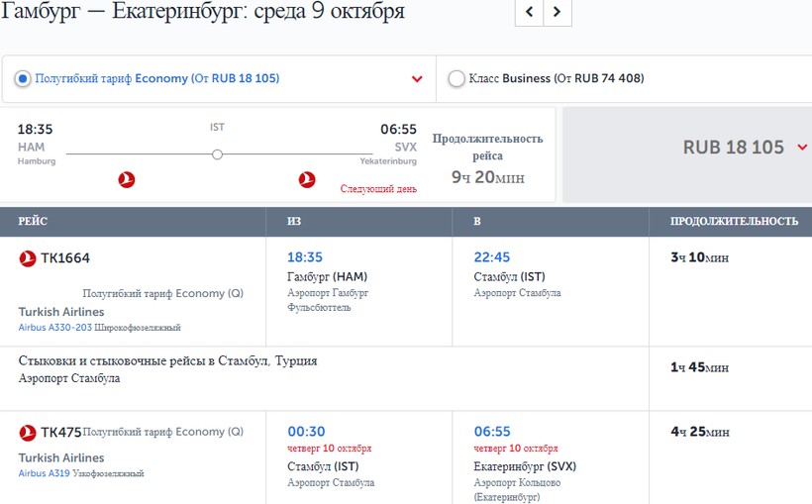Go to next day arrow
Viewport: 812px width, 504px height.
pos(558,12)
